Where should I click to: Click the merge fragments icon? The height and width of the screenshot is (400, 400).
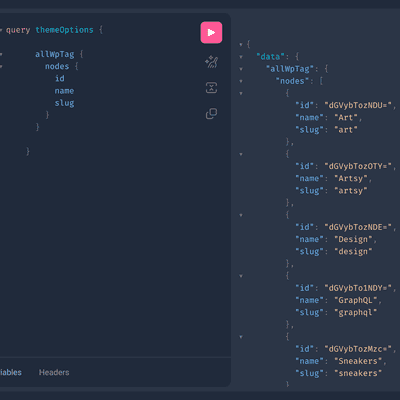[211, 88]
